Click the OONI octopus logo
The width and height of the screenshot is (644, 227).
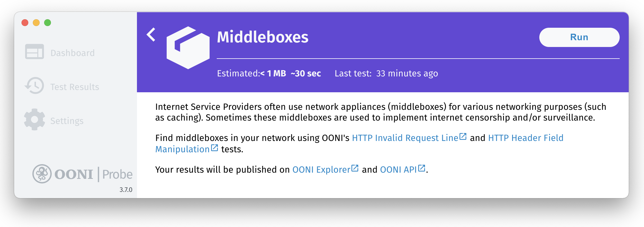[x=42, y=174]
